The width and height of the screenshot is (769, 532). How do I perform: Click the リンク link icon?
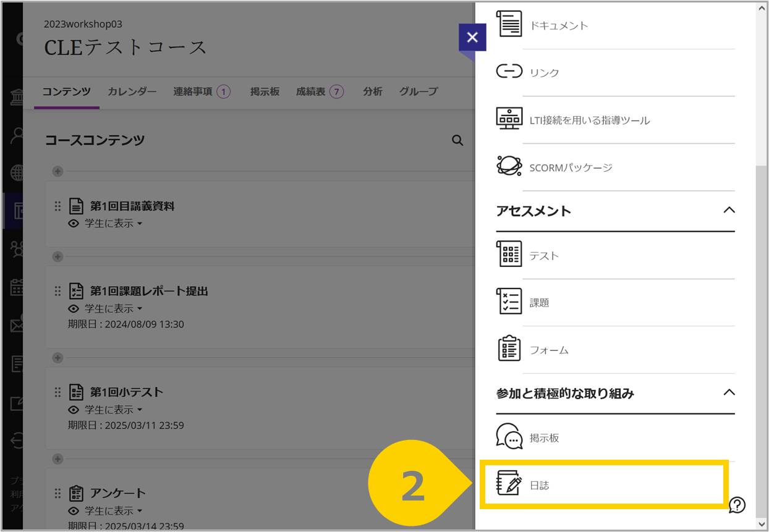(509, 72)
